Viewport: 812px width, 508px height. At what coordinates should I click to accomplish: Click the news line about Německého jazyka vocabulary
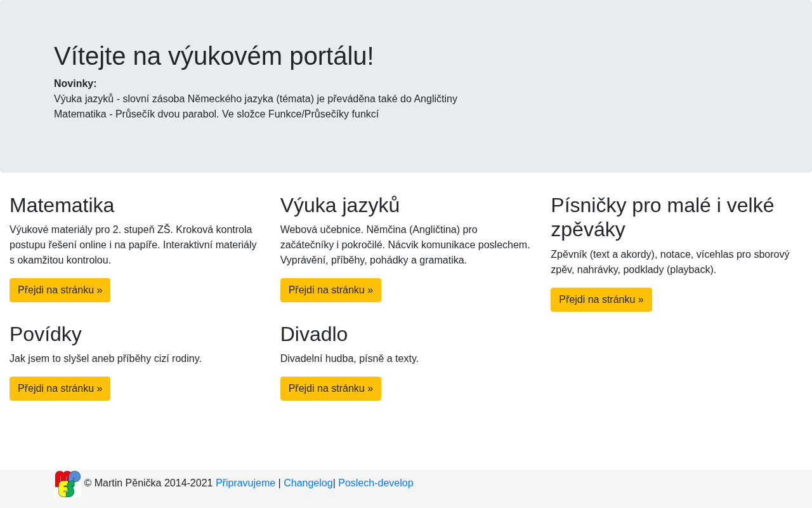[x=256, y=99]
